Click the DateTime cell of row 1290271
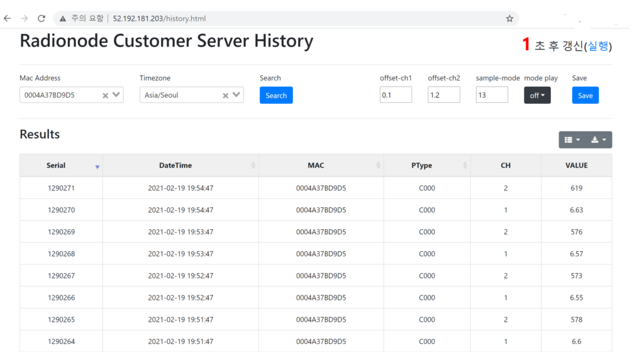This screenshot has width=644, height=352. (x=180, y=188)
